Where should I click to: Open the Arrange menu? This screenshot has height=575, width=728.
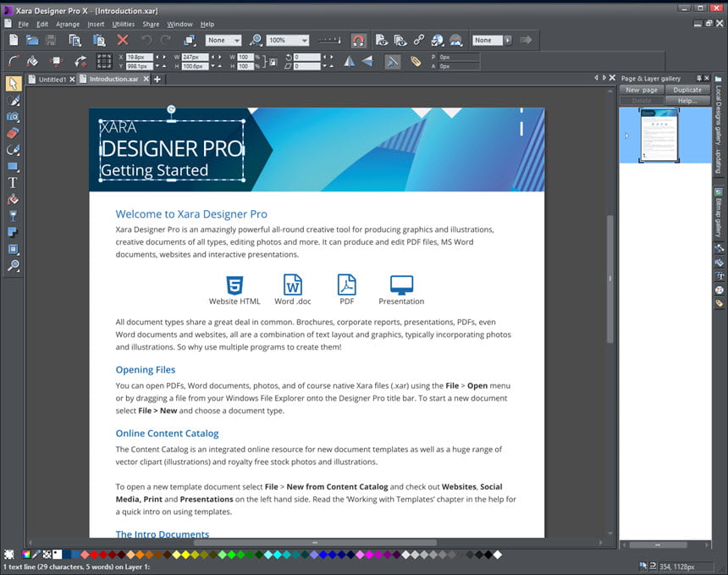pos(68,25)
